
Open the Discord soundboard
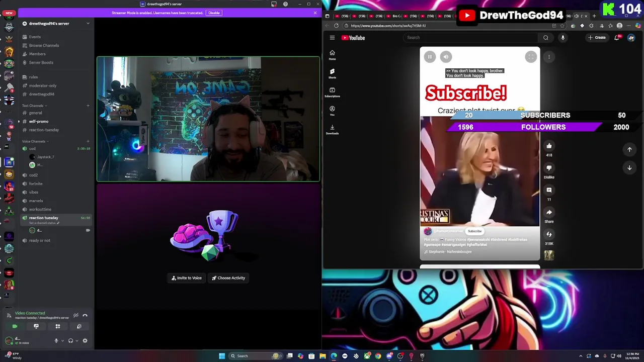click(79, 326)
